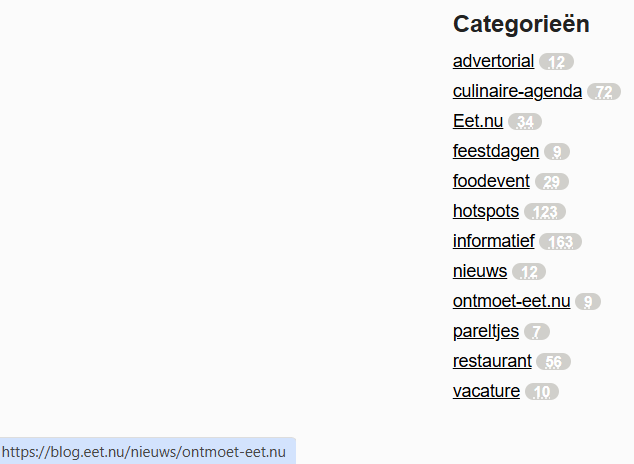Screen dimensions: 634x464
Task: Browse the pareltjes category
Action: click(486, 331)
